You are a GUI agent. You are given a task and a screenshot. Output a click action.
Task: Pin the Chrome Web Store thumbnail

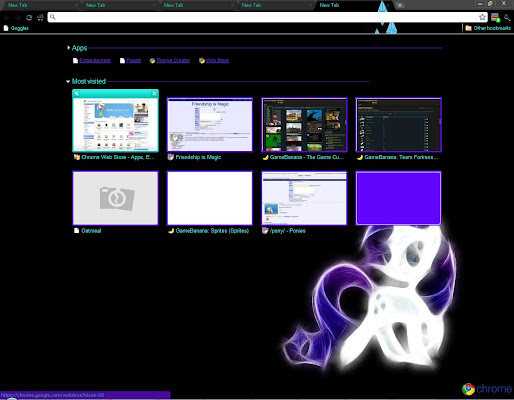tap(77, 94)
